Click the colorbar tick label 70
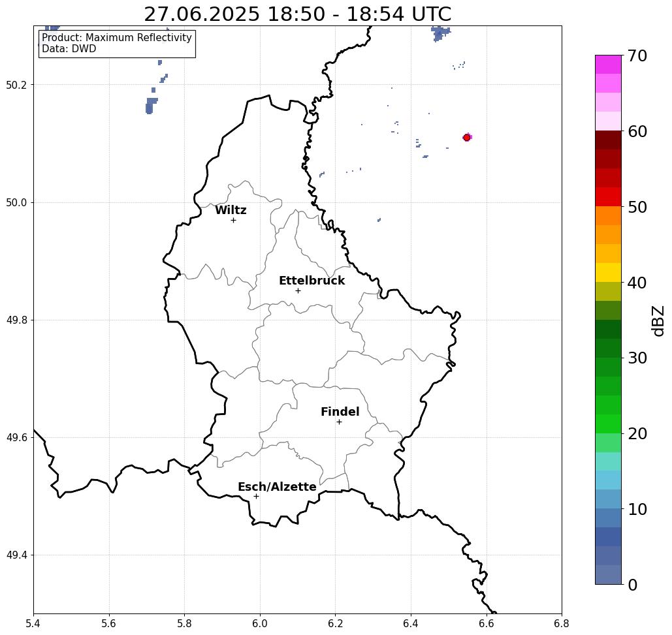Viewport: 672px width, 635px height. tap(637, 55)
